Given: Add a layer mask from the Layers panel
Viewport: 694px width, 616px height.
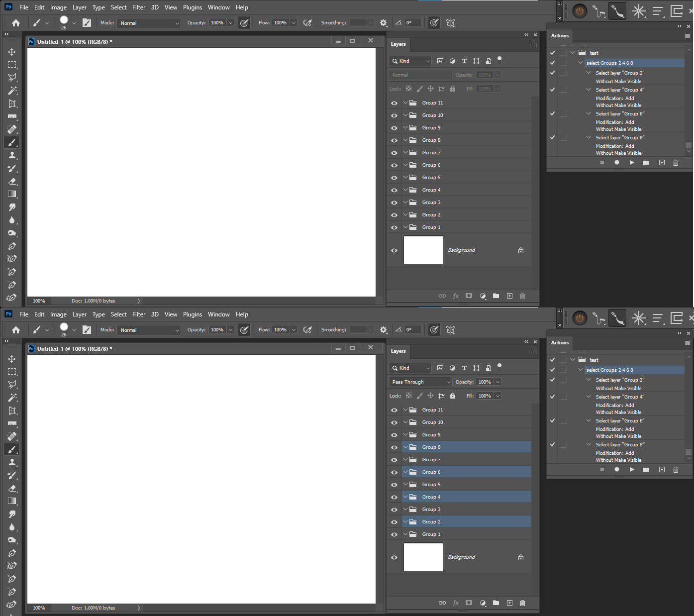Looking at the screenshot, I should (469, 296).
